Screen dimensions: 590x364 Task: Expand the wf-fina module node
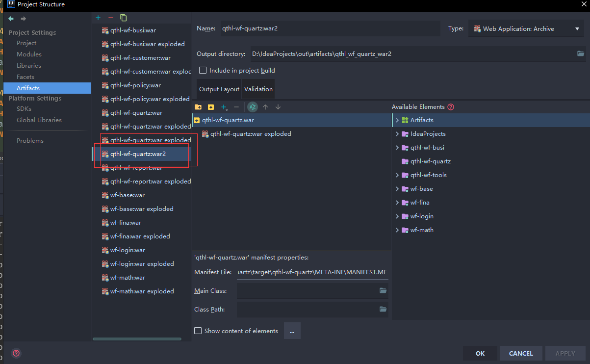tap(397, 203)
